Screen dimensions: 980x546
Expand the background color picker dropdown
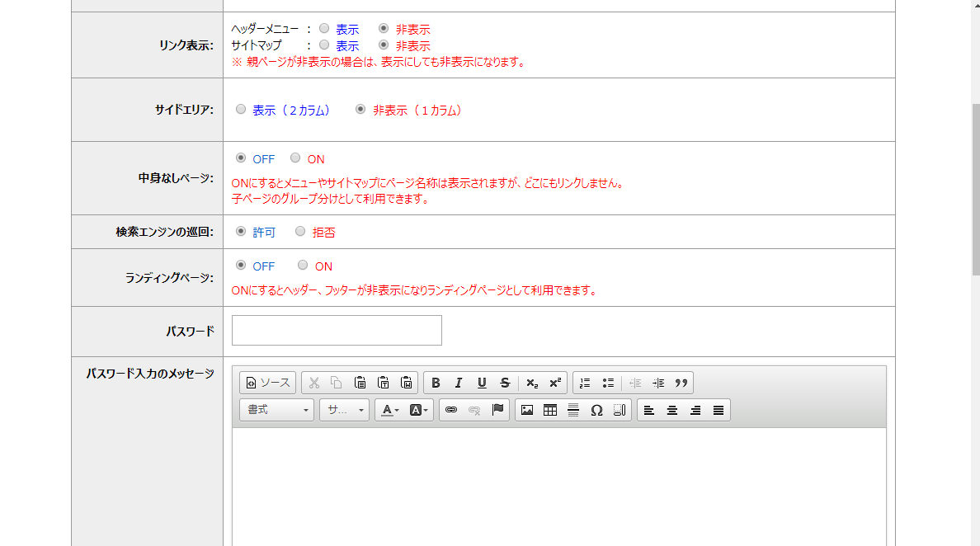click(x=419, y=410)
